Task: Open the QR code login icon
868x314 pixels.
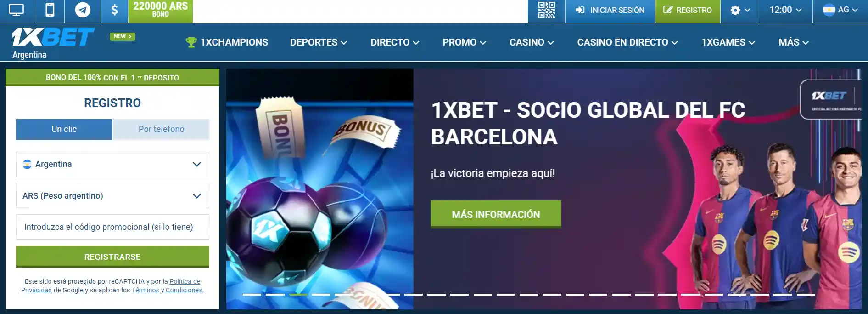Action: 546,10
